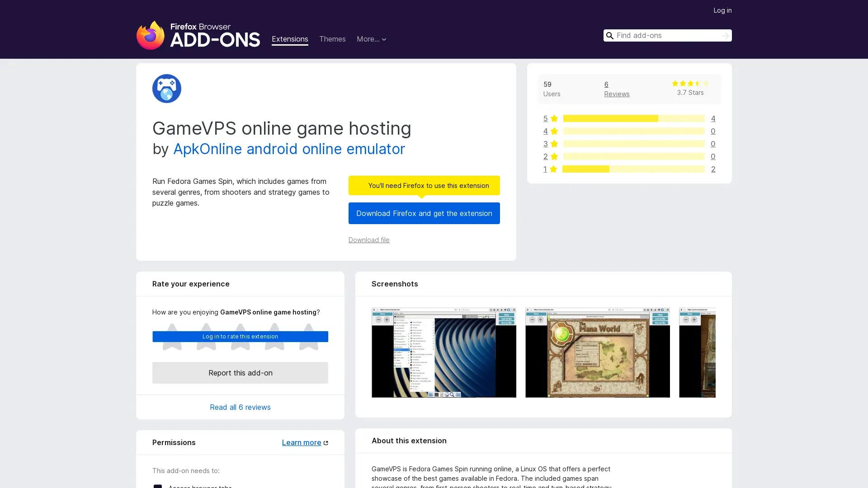Open the Log in page
Viewport: 868px width, 488px height.
click(722, 10)
